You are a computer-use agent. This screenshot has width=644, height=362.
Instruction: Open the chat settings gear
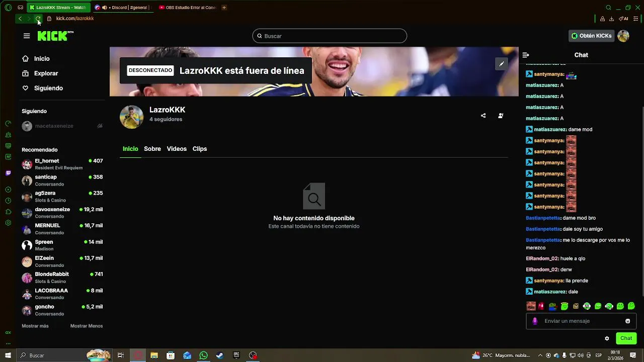pos(607,338)
